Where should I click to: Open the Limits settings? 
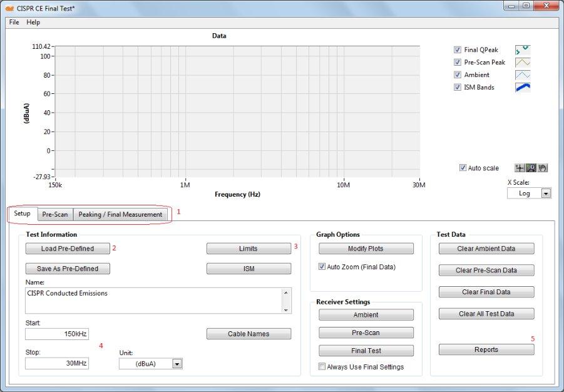[249, 249]
